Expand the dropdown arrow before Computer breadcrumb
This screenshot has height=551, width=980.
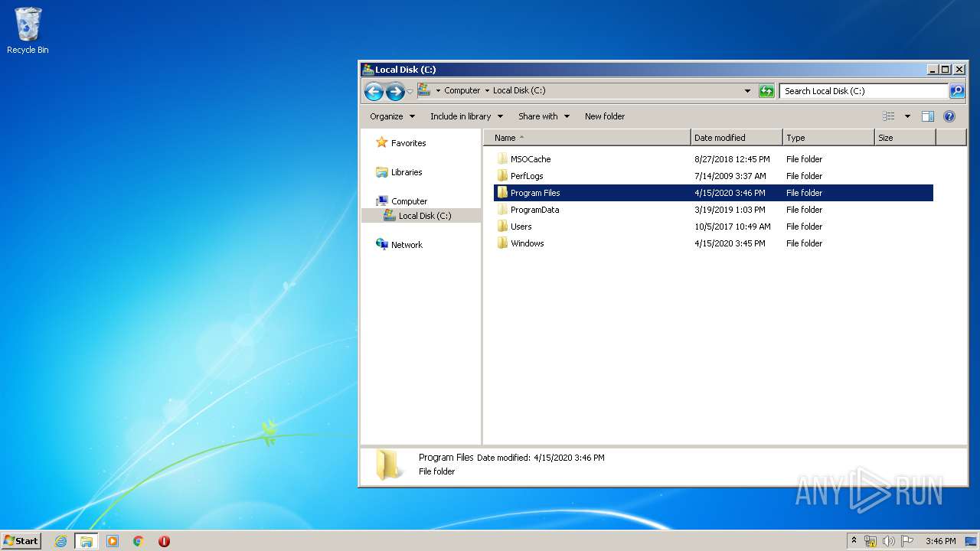tap(438, 90)
